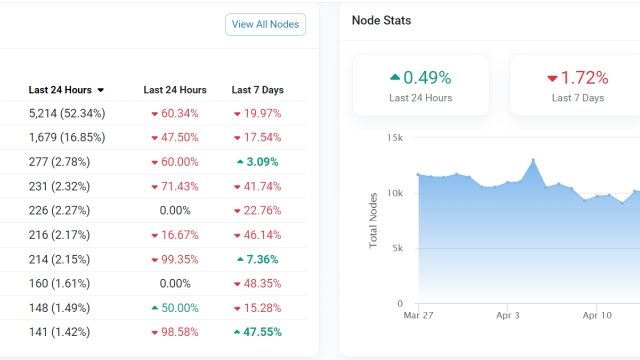Select the row showing 141 (1.42%)
Image resolution: width=640 pixels, height=360 pixels.
tap(153, 332)
